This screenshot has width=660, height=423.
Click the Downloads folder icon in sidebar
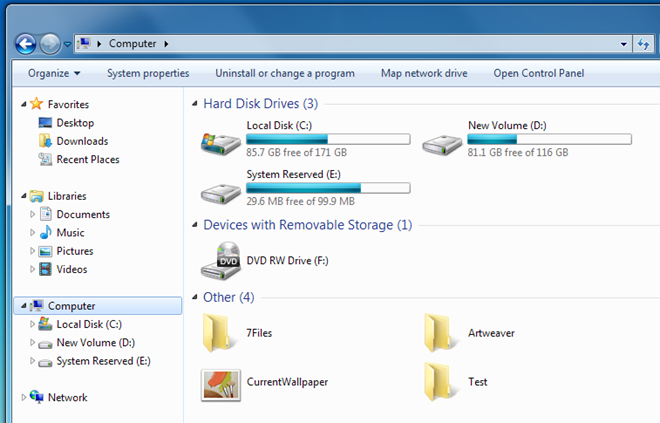[45, 141]
